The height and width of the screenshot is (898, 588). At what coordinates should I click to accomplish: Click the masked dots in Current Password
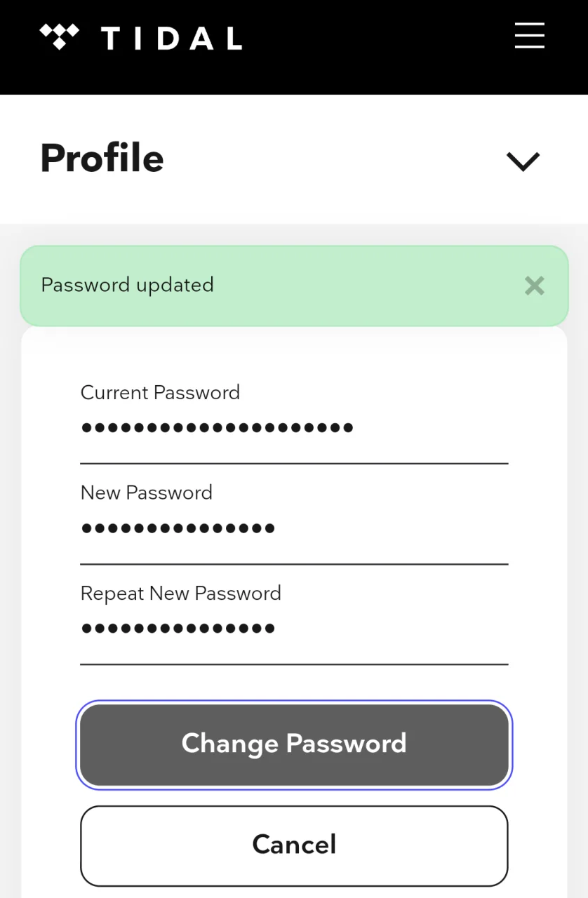coord(218,427)
